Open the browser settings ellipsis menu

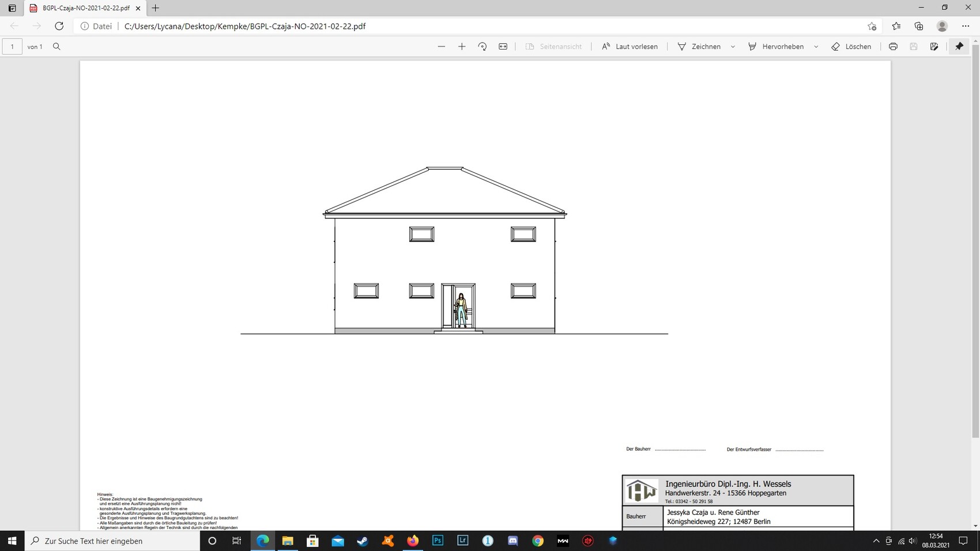(966, 26)
